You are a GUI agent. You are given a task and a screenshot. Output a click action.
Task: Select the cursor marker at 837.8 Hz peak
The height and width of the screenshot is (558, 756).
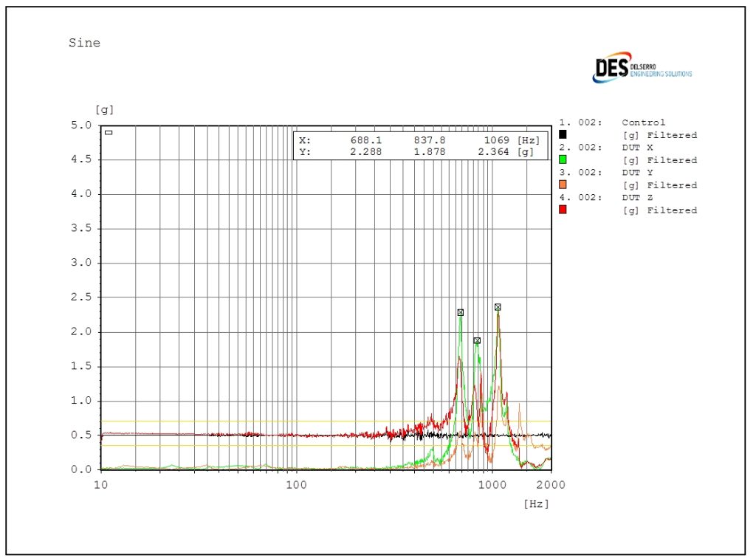(478, 340)
